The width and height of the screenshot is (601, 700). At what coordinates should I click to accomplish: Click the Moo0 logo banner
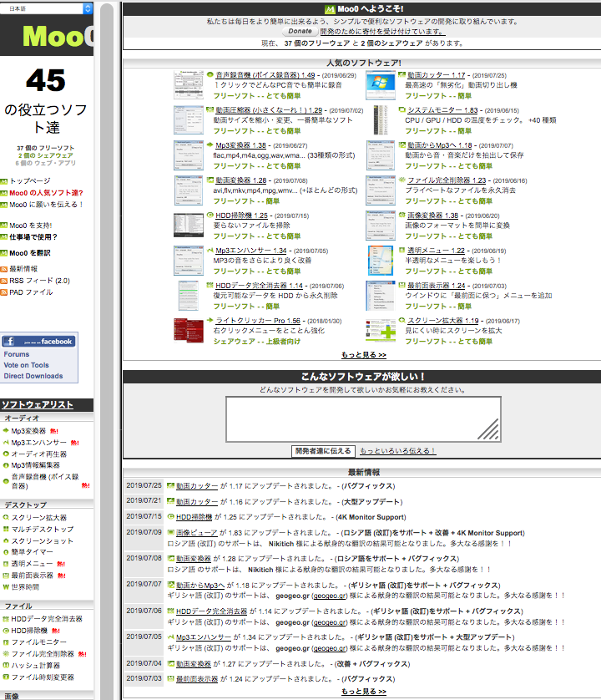pos(47,36)
